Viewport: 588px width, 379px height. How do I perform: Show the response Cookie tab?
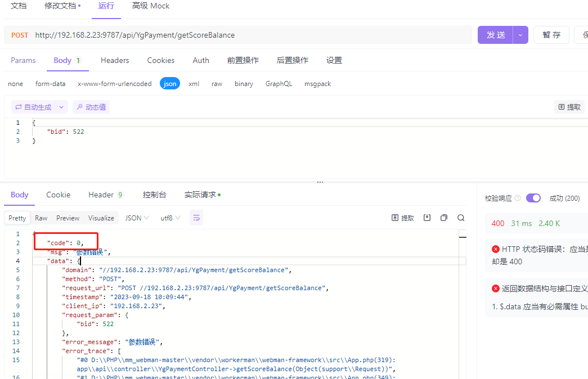[59, 195]
